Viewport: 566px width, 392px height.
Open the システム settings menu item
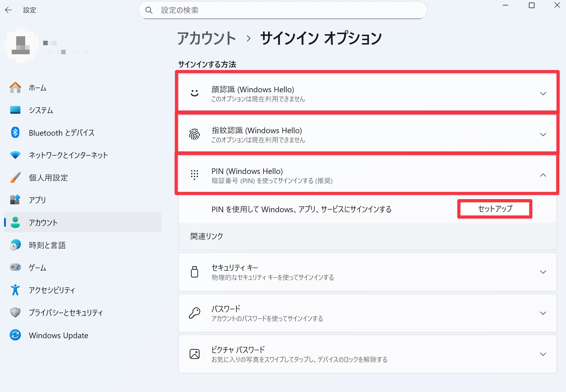click(x=41, y=110)
